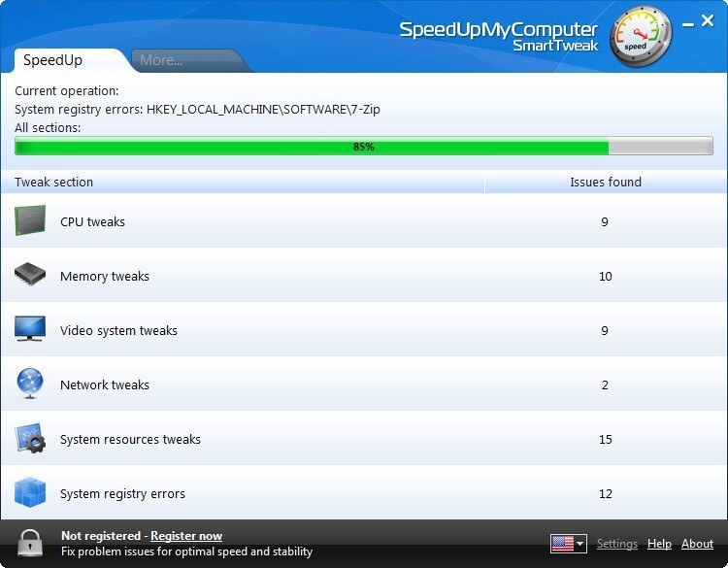728x568 pixels.
Task: Click issue count 15 for System resources
Action: (x=606, y=440)
